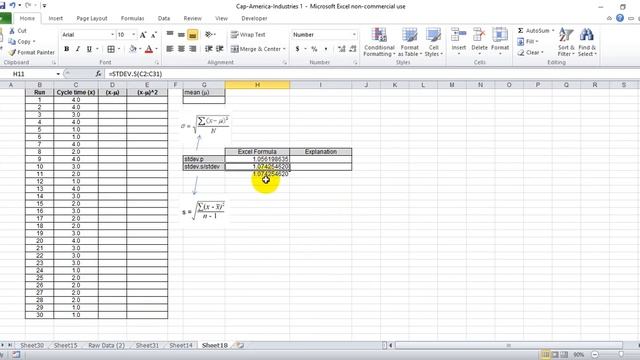Click Increase Decimal icon
The width and height of the screenshot is (640, 360).
[342, 49]
